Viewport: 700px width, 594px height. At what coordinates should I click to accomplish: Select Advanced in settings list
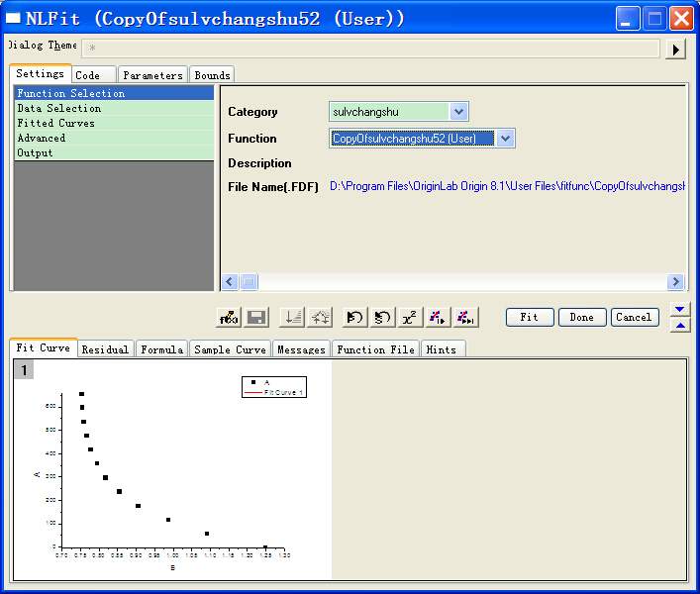point(114,138)
